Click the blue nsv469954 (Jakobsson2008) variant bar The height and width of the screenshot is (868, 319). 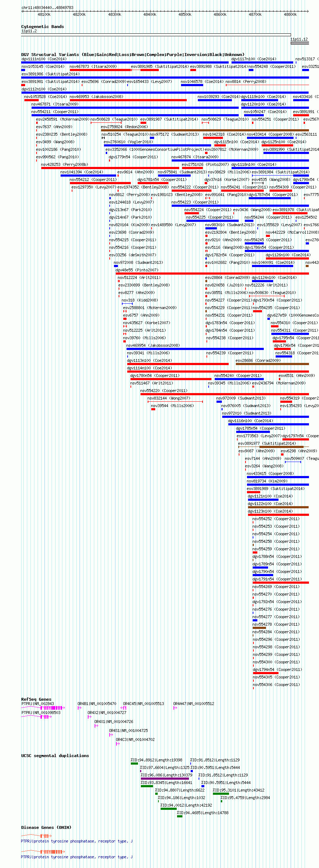195,349
